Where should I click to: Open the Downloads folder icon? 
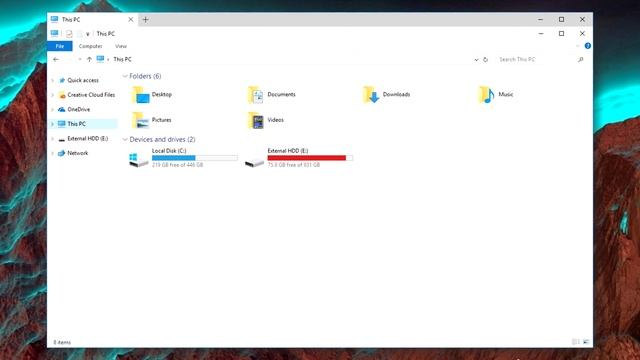(x=371, y=95)
